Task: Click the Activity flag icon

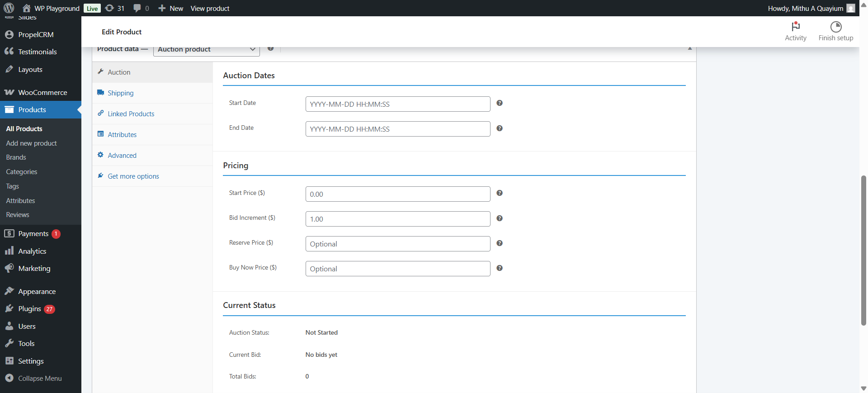Action: click(795, 27)
